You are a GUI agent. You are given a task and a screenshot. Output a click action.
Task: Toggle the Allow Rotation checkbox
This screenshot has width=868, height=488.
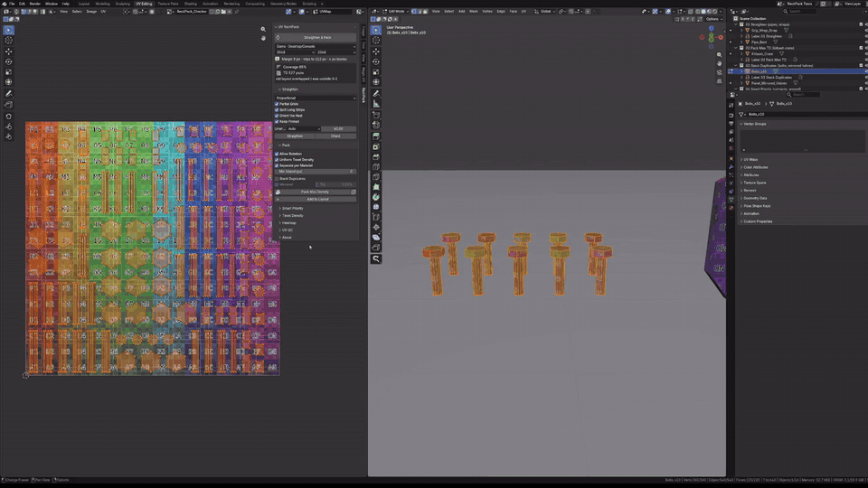coord(277,154)
